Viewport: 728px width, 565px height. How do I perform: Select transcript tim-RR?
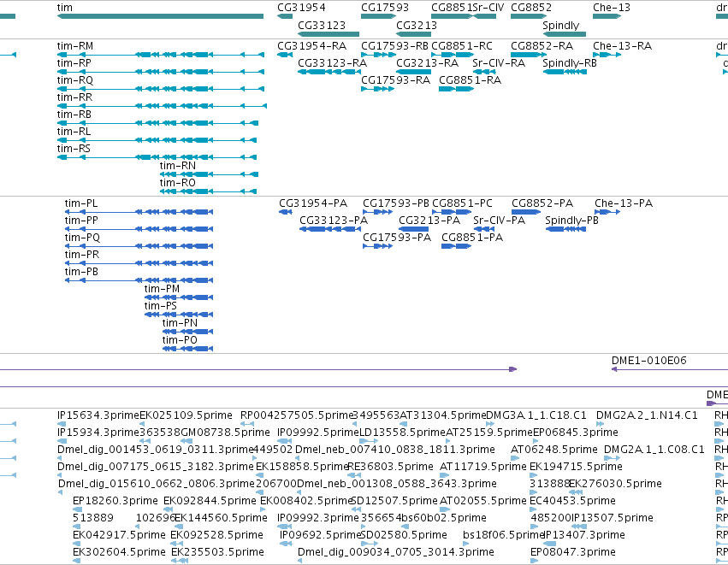[162, 106]
